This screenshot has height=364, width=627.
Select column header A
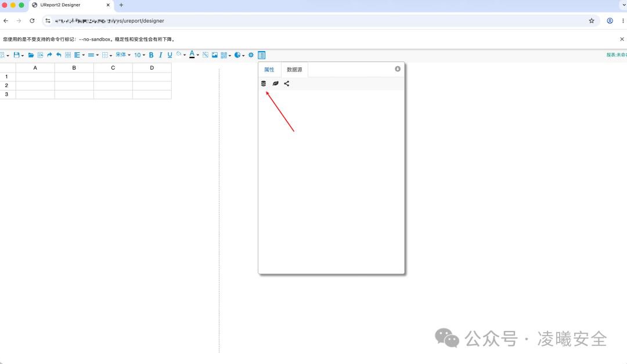(x=35, y=68)
